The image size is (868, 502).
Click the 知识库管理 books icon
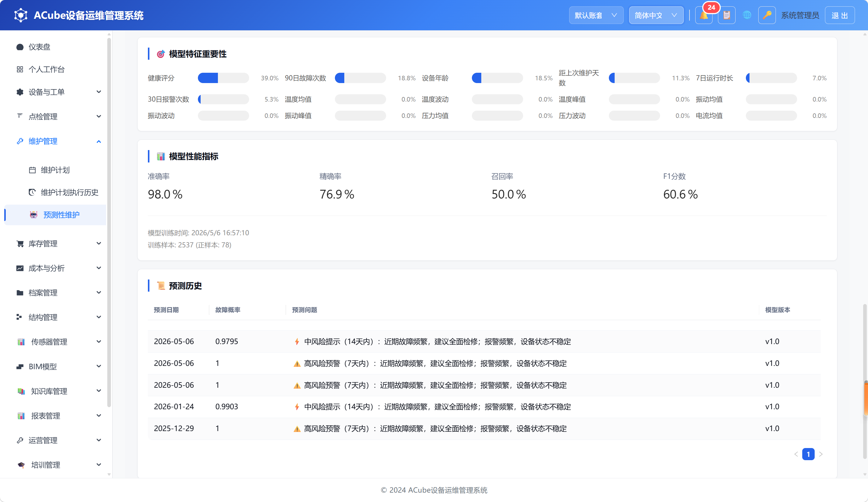[21, 391]
